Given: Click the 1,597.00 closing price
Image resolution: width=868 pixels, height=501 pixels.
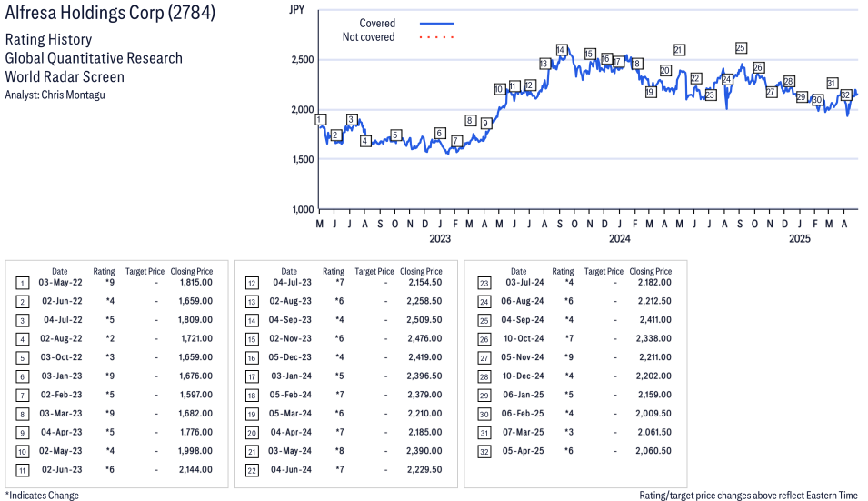Looking at the screenshot, I should pos(196,395).
